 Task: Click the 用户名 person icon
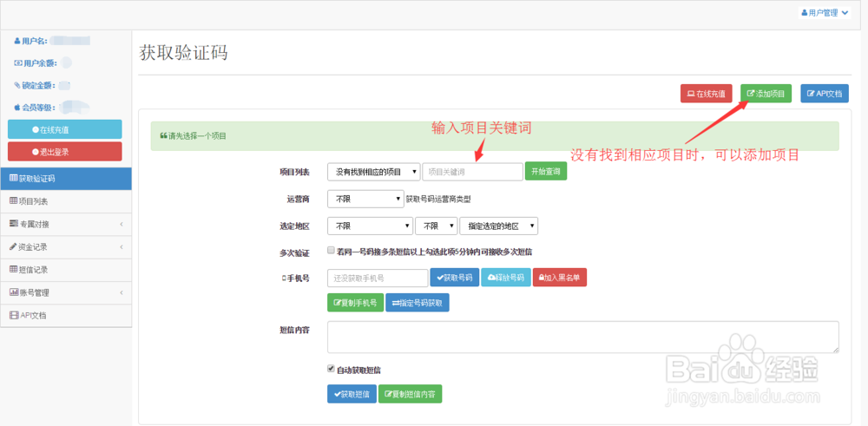(x=17, y=41)
